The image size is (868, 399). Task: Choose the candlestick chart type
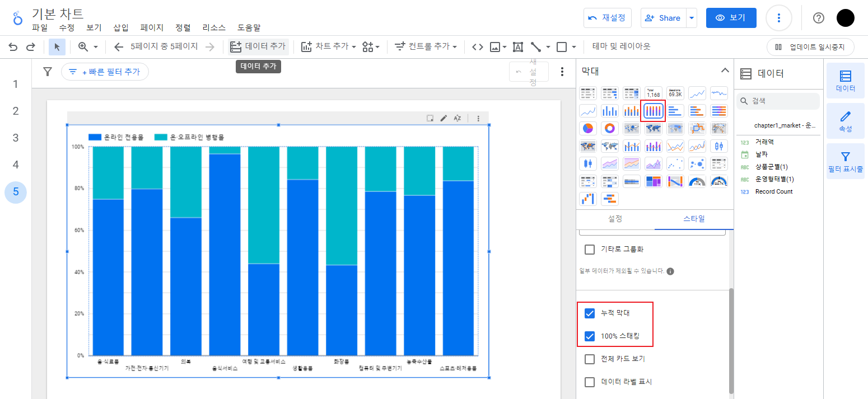[588, 163]
